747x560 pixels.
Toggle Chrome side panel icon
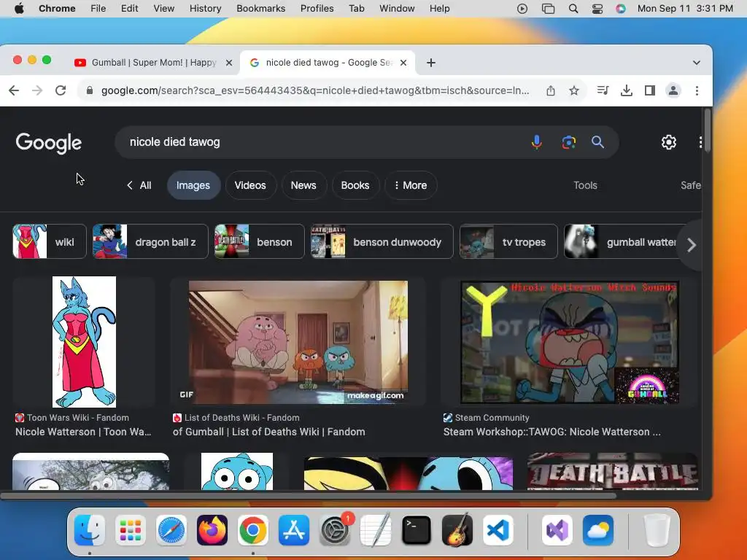click(x=650, y=90)
